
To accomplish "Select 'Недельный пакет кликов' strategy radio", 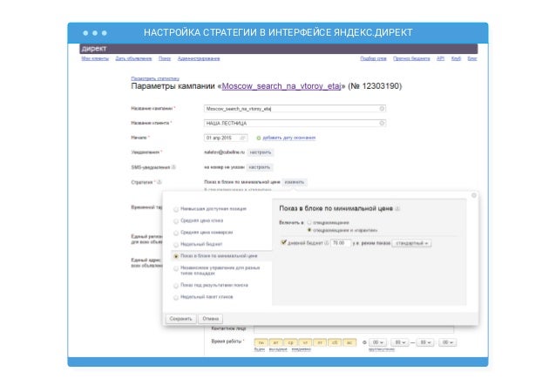I will (176, 297).
